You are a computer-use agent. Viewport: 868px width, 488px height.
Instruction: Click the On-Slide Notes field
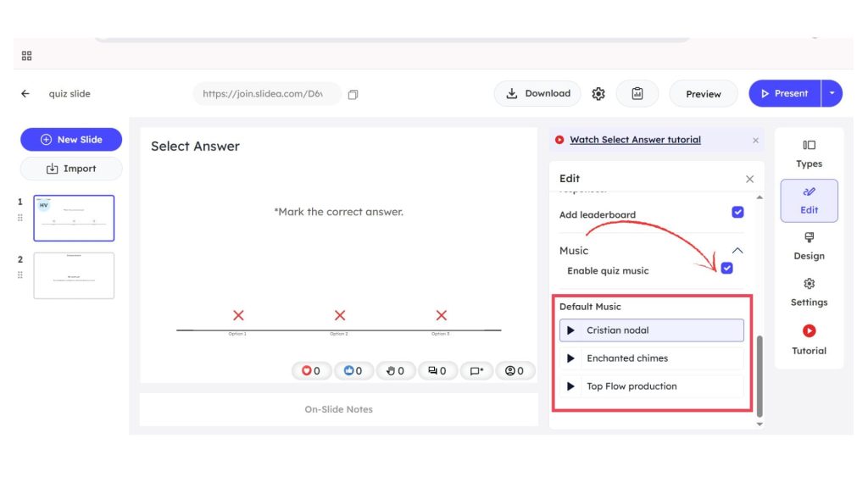pos(337,409)
